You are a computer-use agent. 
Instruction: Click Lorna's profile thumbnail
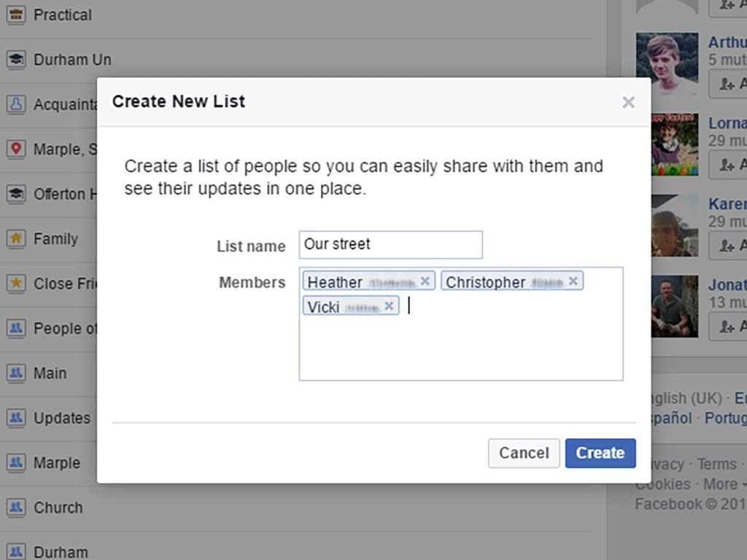[x=667, y=144]
